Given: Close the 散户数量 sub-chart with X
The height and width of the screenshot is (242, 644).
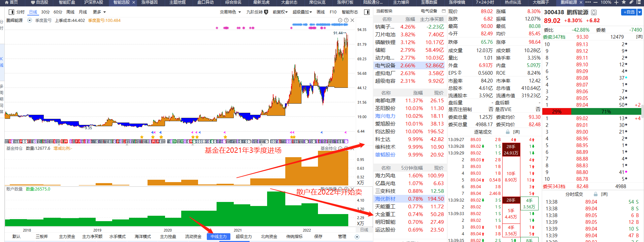Looking at the screenshot, I should coord(352,189).
